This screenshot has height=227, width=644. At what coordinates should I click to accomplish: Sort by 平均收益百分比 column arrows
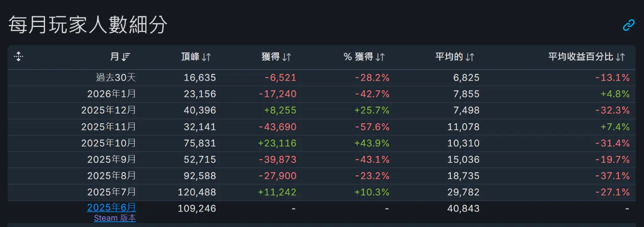coord(620,57)
